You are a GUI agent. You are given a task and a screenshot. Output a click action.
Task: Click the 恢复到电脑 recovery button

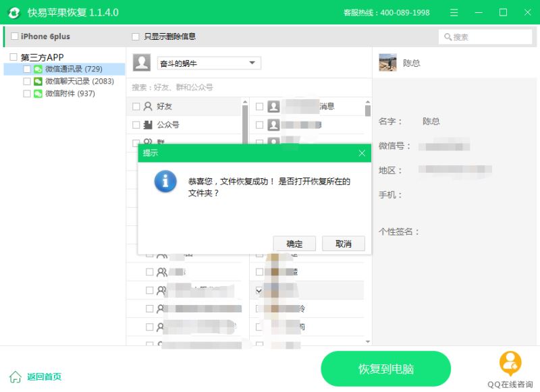click(386, 370)
